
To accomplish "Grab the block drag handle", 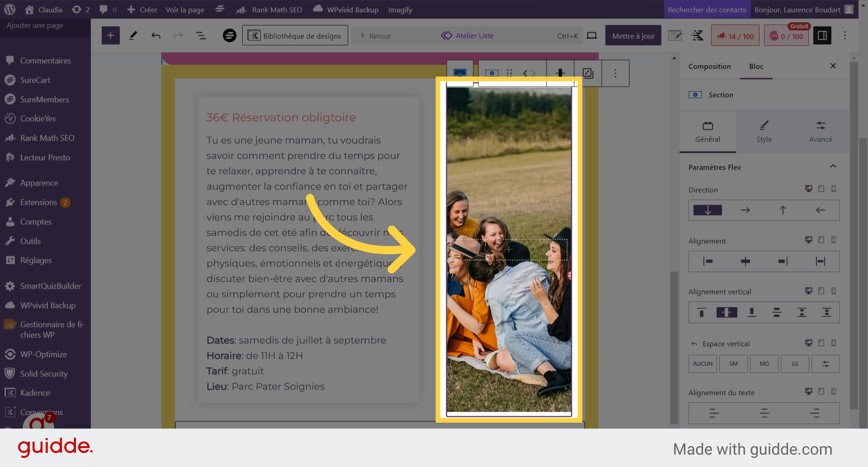I will click(509, 73).
